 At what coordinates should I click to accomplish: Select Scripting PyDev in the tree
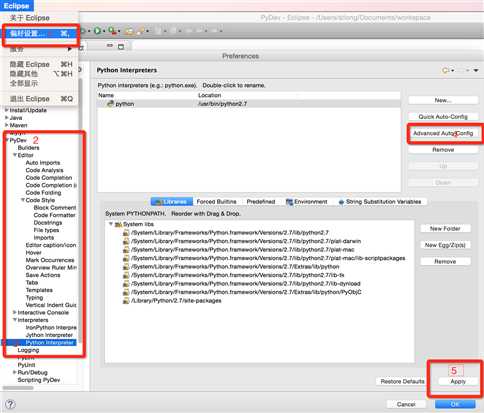tap(39, 380)
